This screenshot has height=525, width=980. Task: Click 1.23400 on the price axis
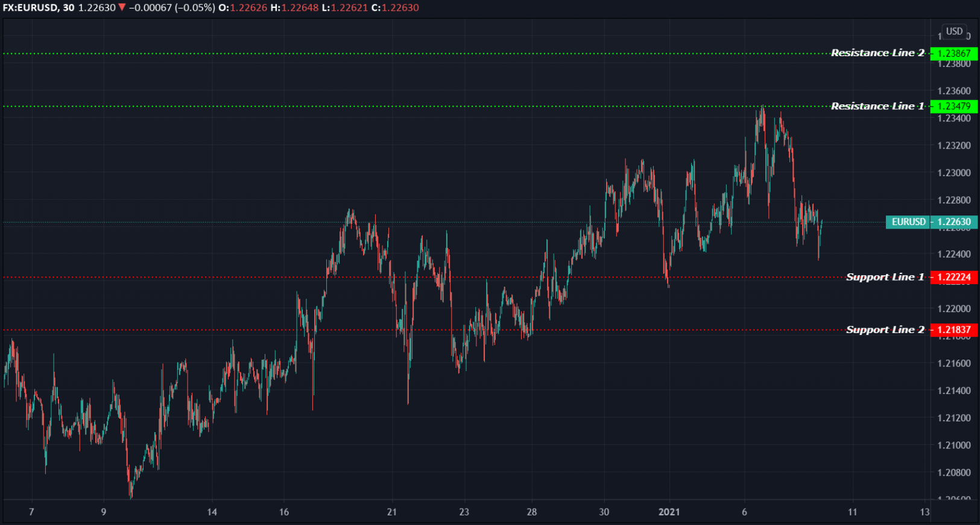pos(954,118)
